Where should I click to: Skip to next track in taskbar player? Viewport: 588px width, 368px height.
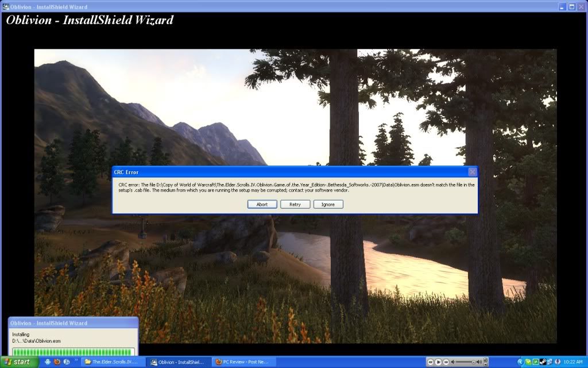pyautogui.click(x=446, y=362)
